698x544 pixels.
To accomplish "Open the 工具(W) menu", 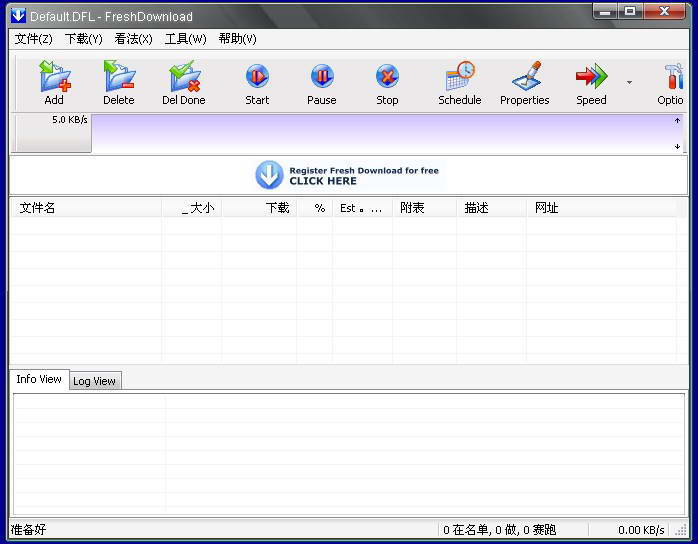I will [185, 39].
